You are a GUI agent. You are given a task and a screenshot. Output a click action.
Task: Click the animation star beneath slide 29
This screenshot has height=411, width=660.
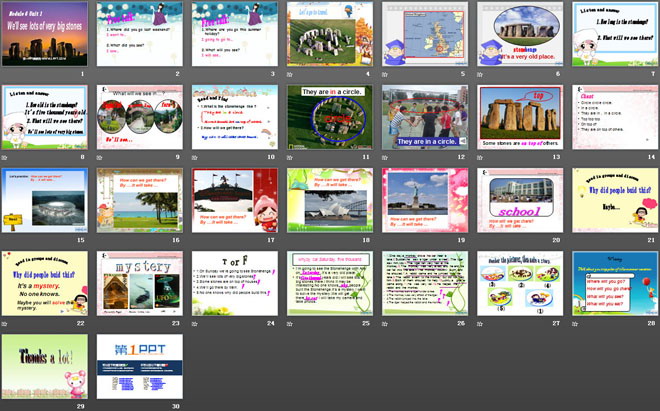[x=6, y=406]
